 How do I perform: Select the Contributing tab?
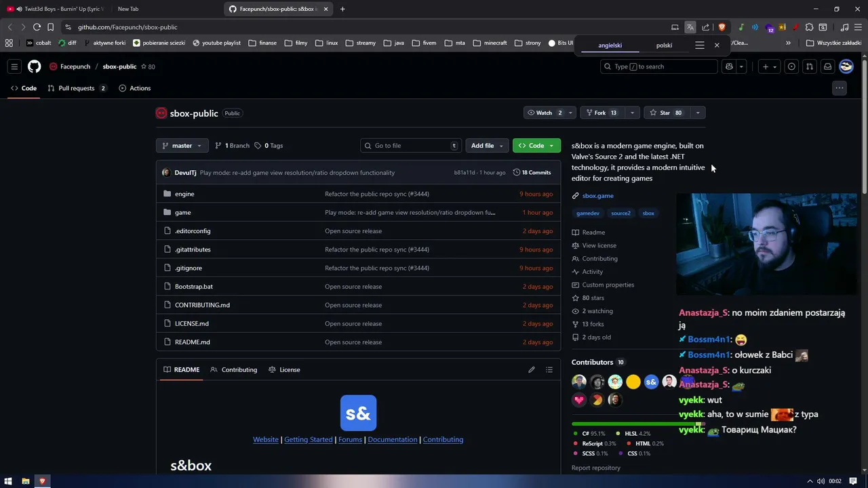(x=234, y=369)
